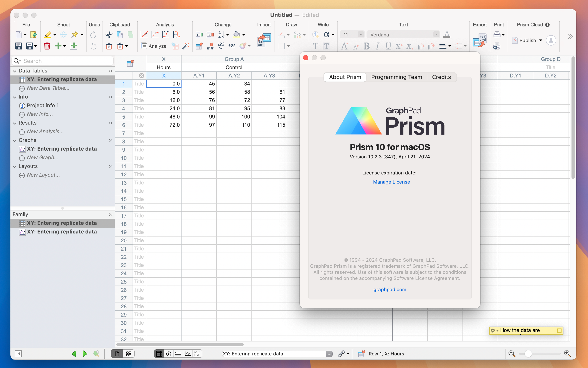Click the Superscript icon

pos(399,46)
